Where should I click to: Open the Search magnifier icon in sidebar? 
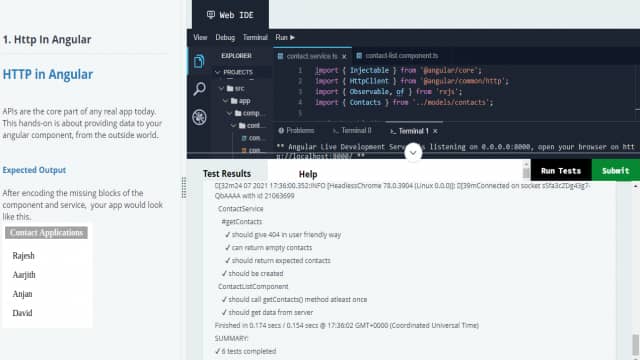pyautogui.click(x=199, y=89)
